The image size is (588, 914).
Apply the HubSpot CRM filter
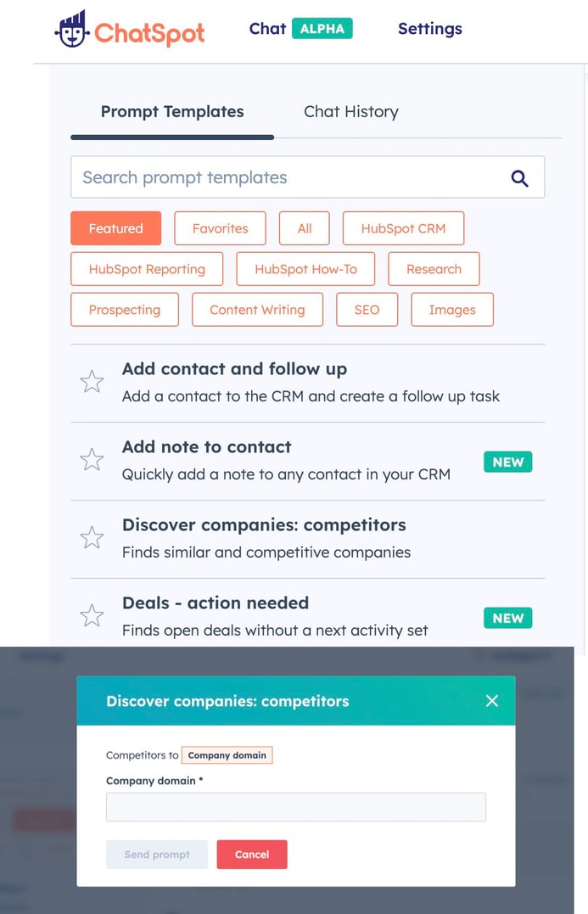(x=403, y=227)
